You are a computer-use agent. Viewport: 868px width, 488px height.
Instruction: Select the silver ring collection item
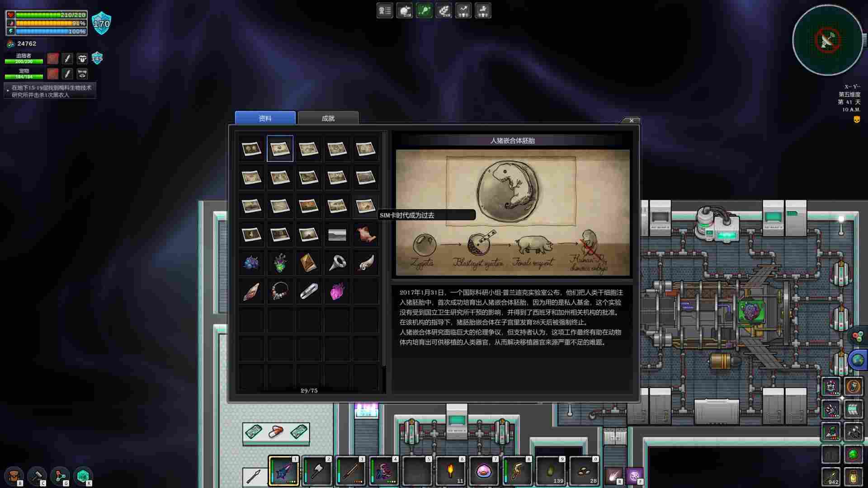coord(337,263)
